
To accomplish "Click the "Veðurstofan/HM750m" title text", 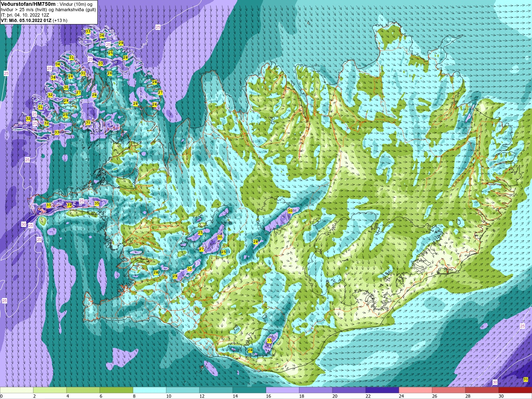I will point(28,4).
